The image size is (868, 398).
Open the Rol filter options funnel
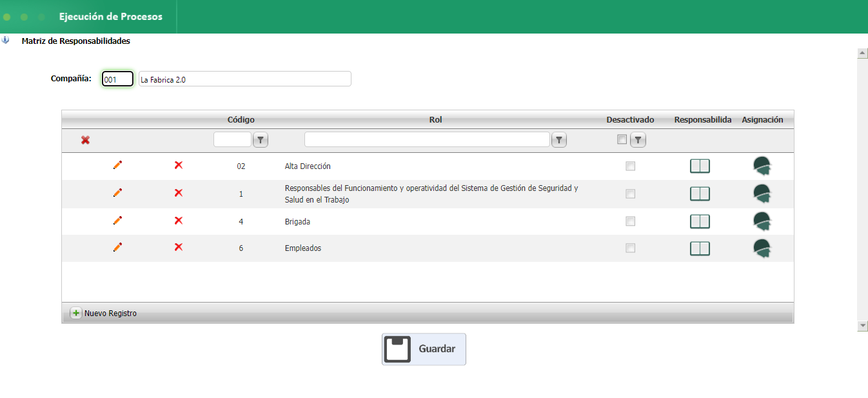tap(559, 139)
